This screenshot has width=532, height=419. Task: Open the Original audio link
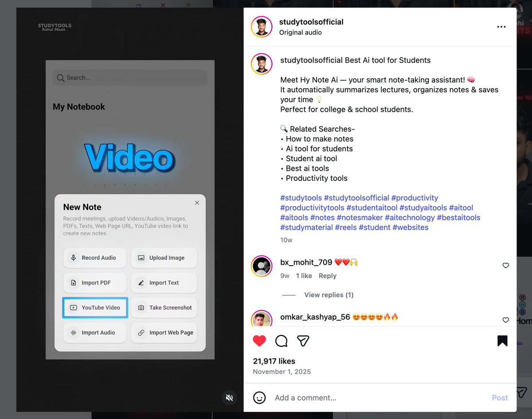[x=301, y=32]
